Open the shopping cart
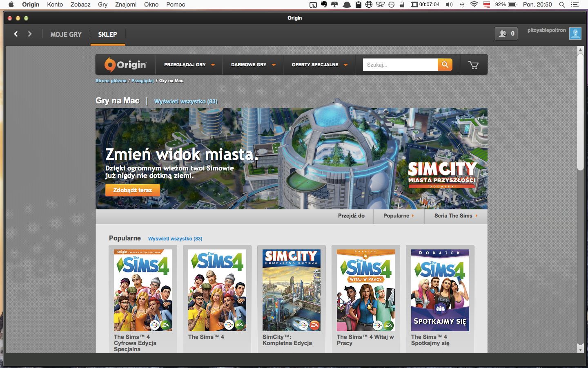The image size is (588, 368). point(473,65)
